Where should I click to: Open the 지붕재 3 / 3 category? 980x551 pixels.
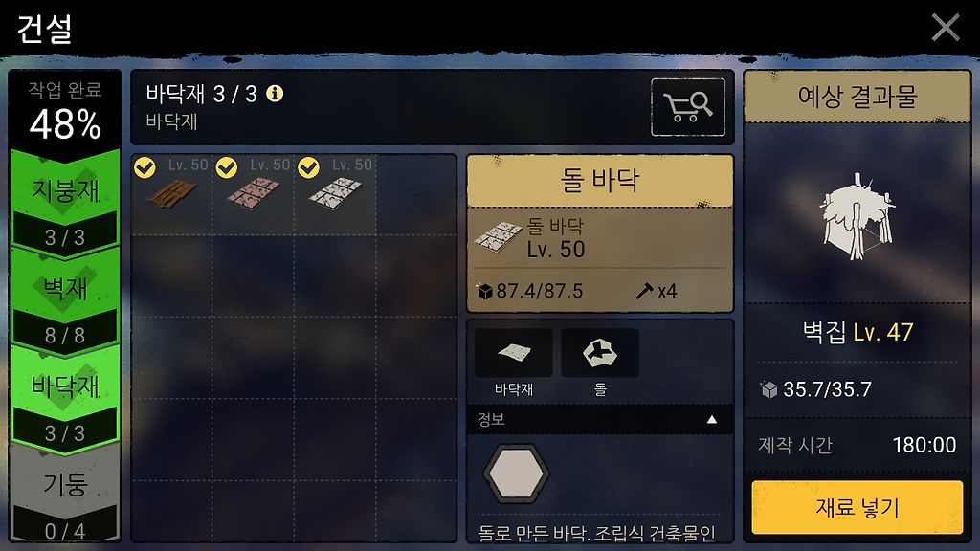[x=65, y=203]
